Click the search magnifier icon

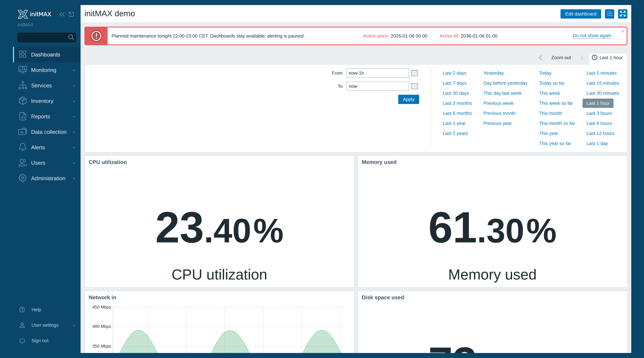71,37
